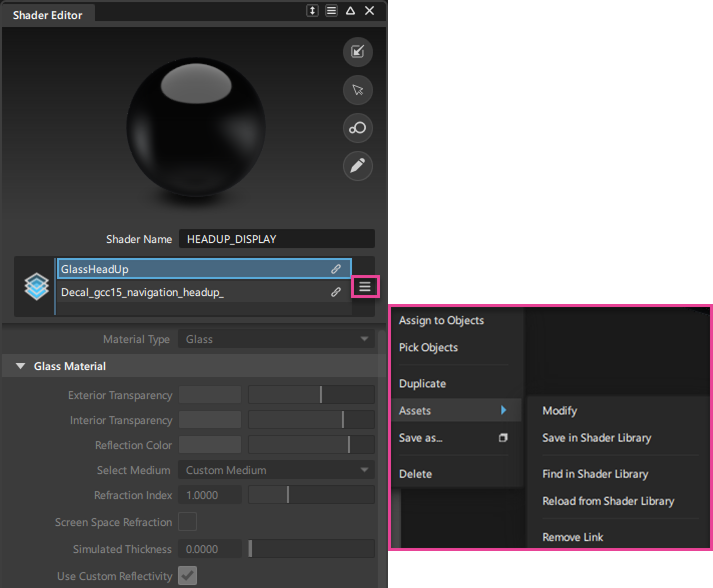The image size is (713, 588).
Task: Click link icon on Decal_gcc15_navigation_headup_ layer
Action: pos(336,292)
